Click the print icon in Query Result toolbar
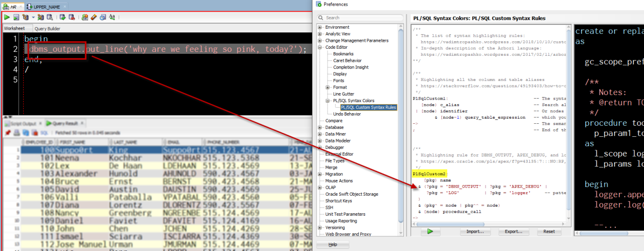This screenshot has width=644, height=251. point(17,133)
